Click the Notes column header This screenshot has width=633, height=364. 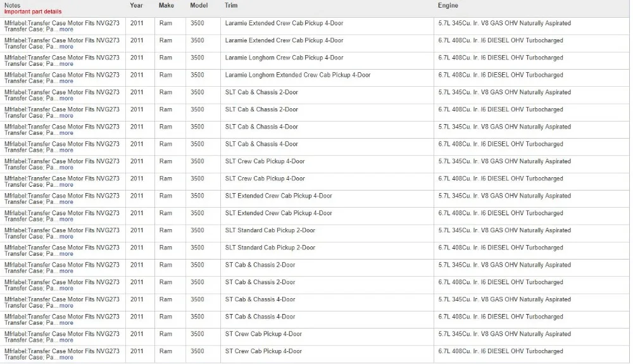[12, 5]
